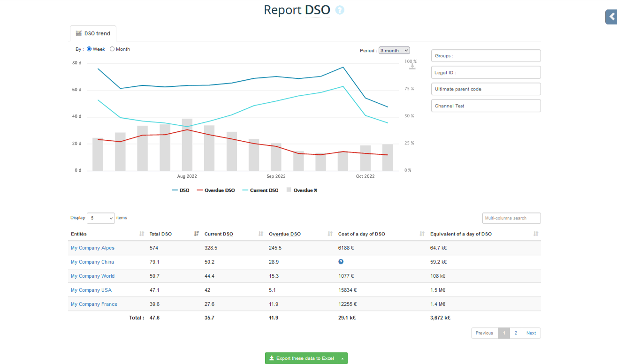
Task: Go to page 2 of the table
Action: coord(516,333)
